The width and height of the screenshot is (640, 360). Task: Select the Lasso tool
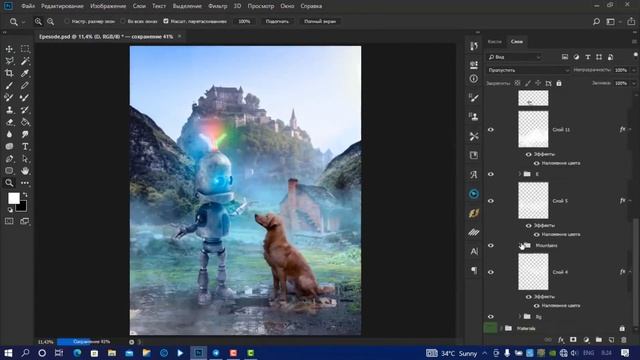point(9,61)
